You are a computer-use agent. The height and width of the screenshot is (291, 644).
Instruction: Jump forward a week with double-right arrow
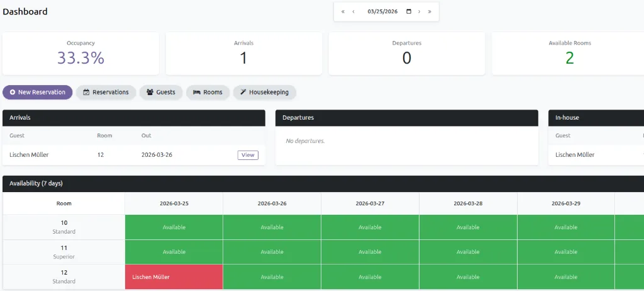(430, 11)
